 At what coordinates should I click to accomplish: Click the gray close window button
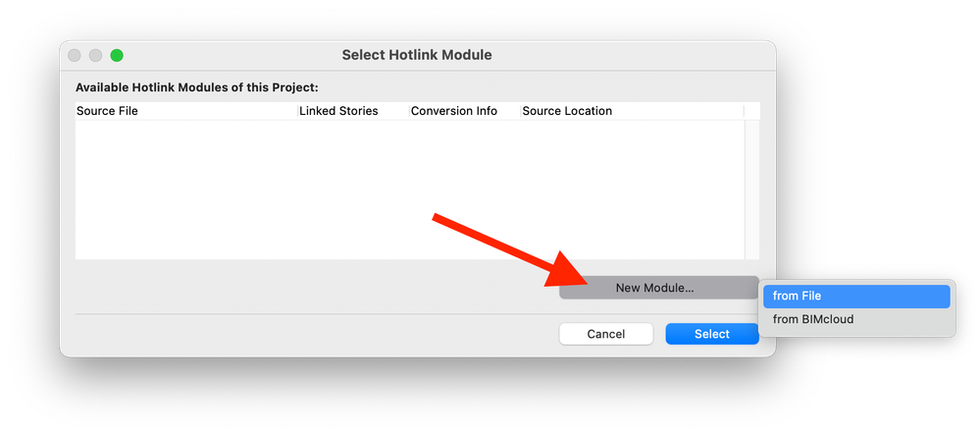tap(76, 55)
